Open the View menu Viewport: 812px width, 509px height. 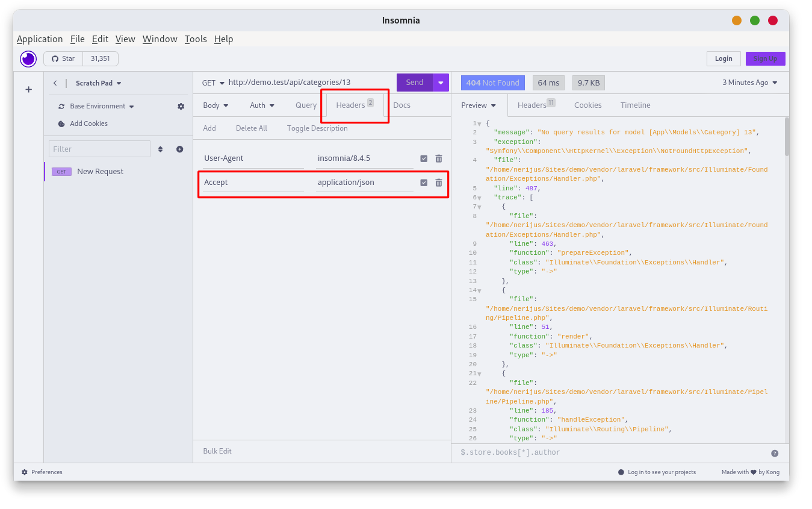125,39
